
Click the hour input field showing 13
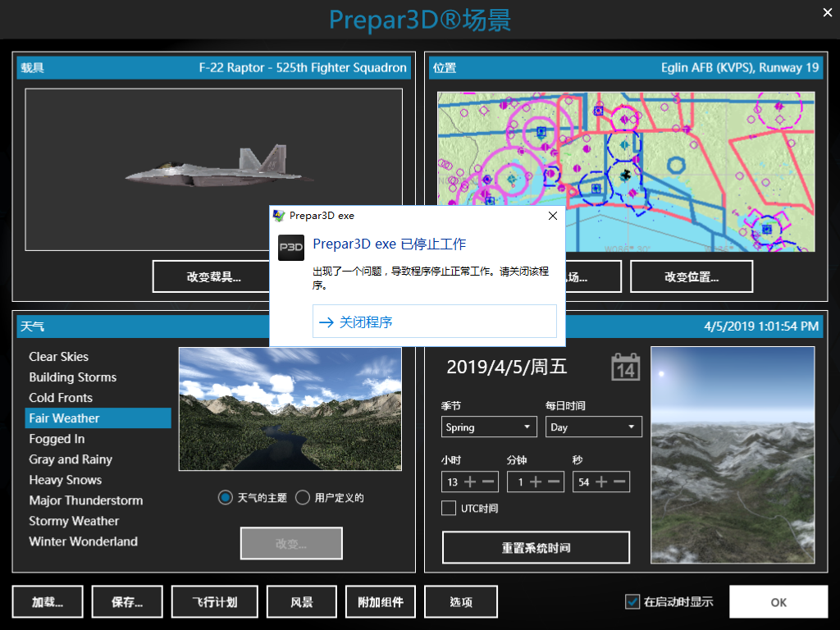coord(453,482)
